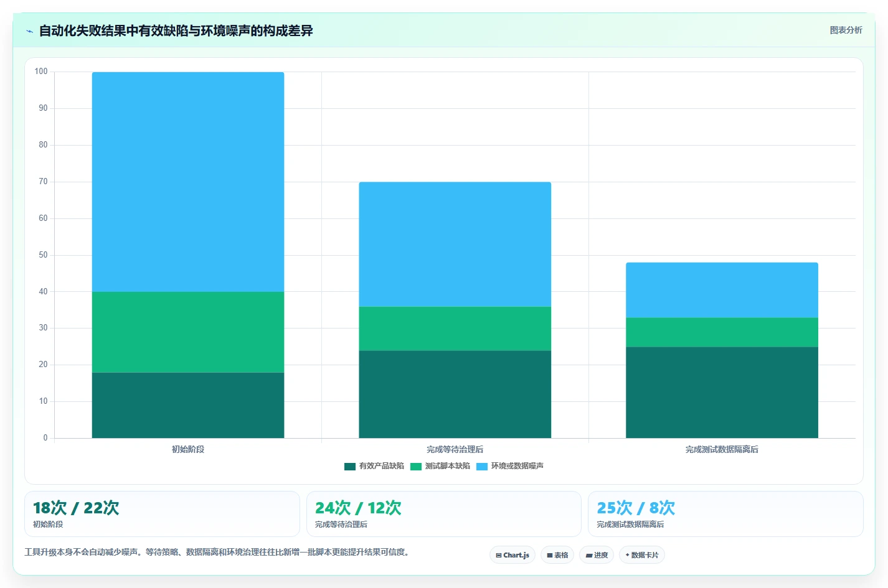The height and width of the screenshot is (588, 888).
Task: Click the green script-defect segment of 初始阶段 bar
Action: pyautogui.click(x=188, y=332)
